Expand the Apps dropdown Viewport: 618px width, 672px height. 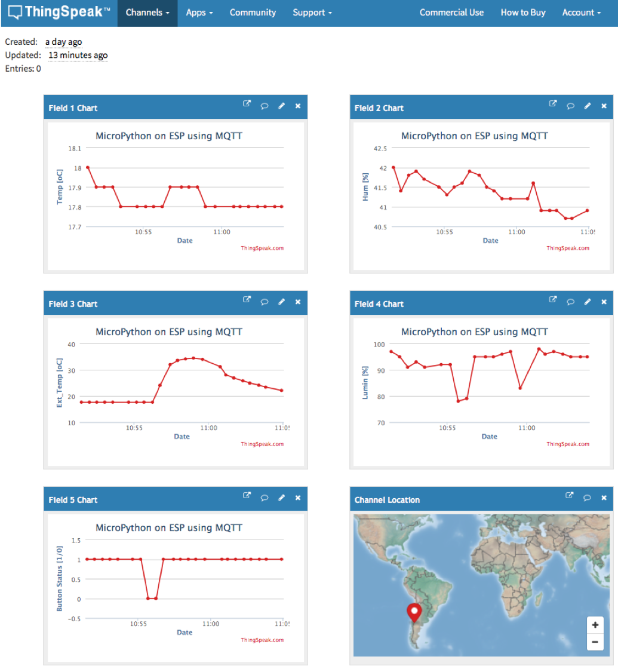(199, 12)
